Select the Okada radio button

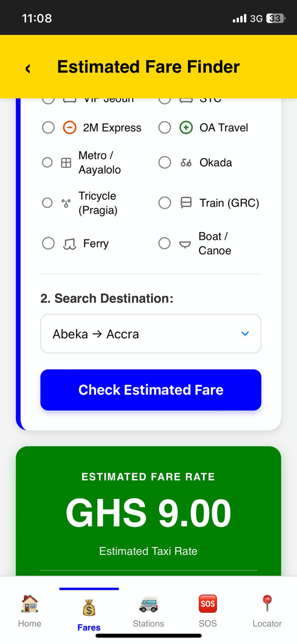165,162
